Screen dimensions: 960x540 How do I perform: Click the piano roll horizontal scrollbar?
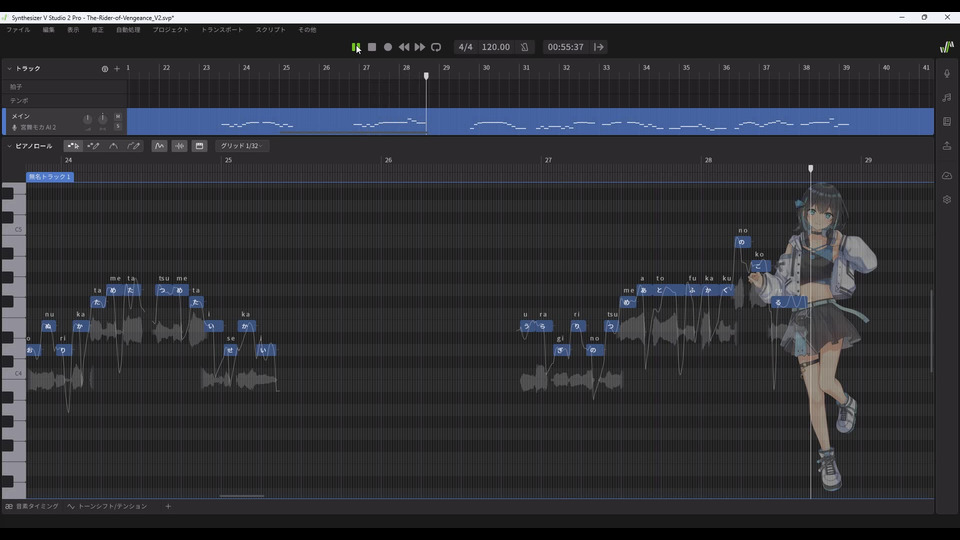coord(242,496)
